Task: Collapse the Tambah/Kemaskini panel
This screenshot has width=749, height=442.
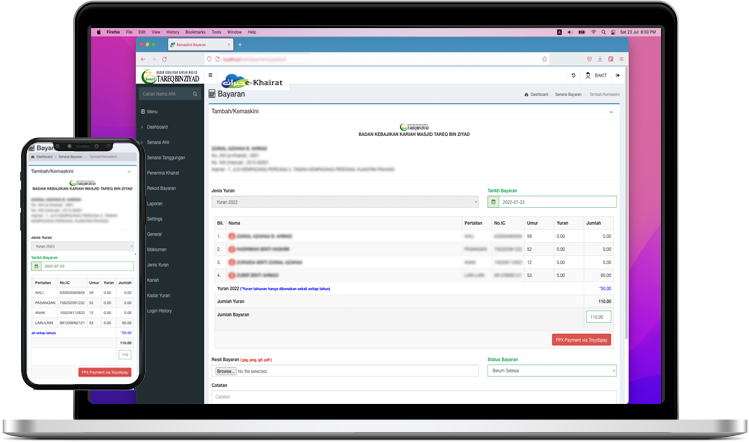Action: tap(611, 112)
